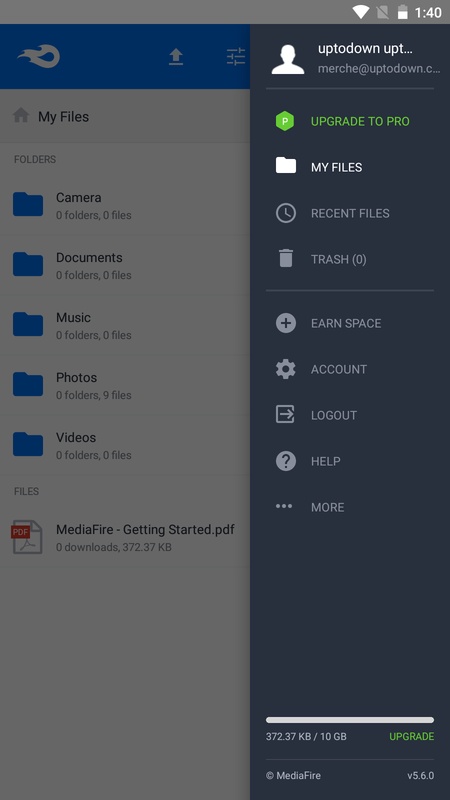450x800 pixels.
Task: Open RECENT FILES from the drawer
Action: click(x=350, y=213)
